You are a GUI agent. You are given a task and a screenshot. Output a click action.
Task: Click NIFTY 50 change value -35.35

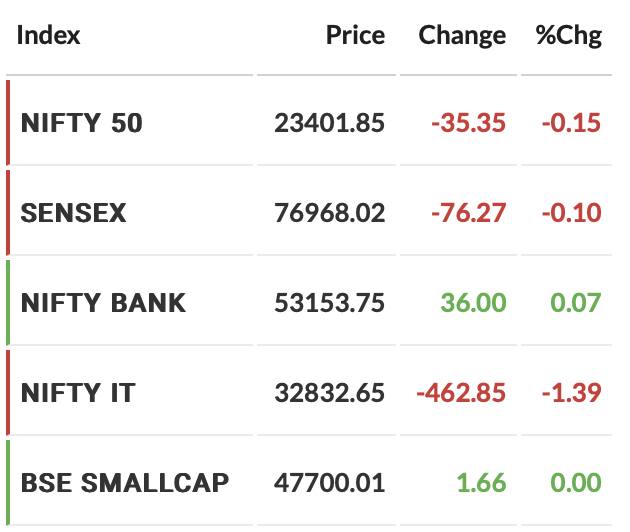468,123
